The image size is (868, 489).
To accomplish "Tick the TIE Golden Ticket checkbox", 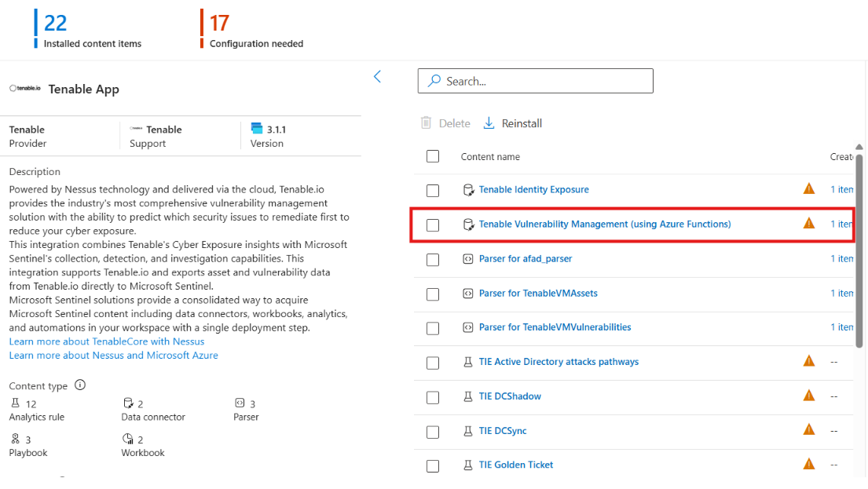I will [x=433, y=466].
